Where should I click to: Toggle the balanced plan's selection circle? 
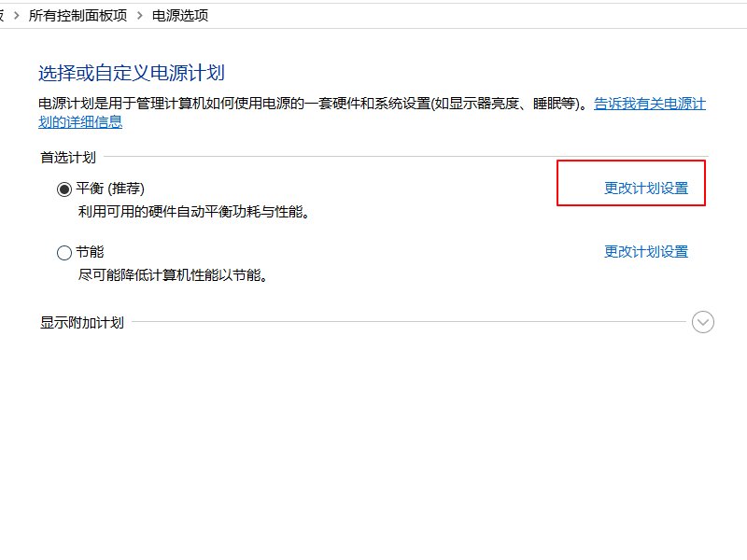(x=63, y=188)
